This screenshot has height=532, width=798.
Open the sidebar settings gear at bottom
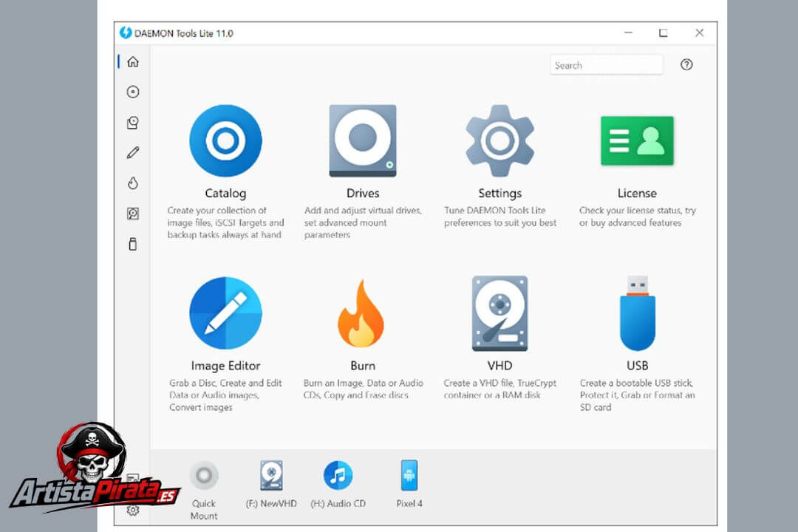133,510
